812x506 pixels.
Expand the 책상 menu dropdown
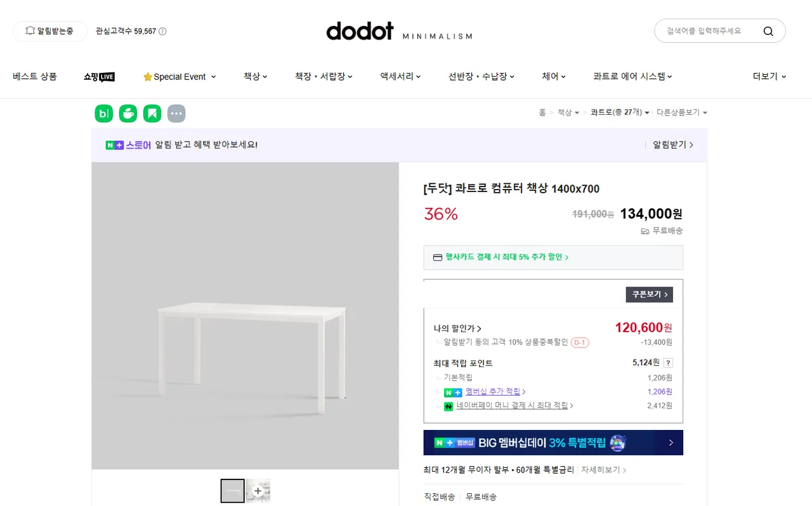255,76
